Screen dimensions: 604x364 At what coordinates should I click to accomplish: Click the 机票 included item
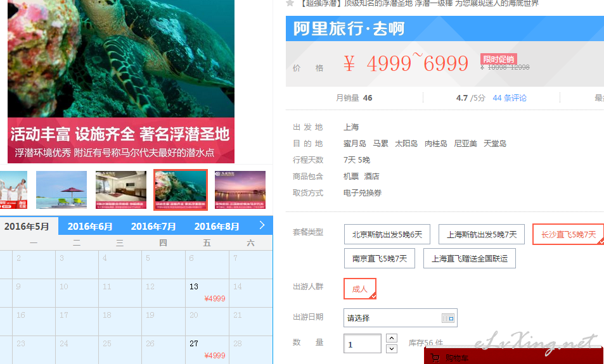click(x=351, y=176)
